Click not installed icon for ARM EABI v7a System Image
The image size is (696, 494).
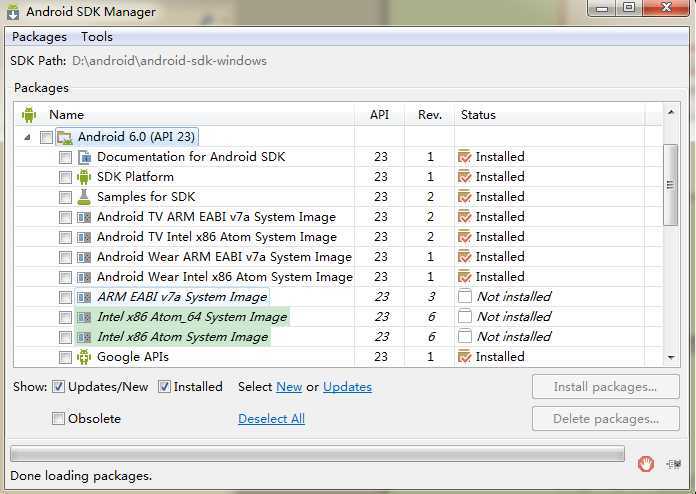click(x=465, y=296)
